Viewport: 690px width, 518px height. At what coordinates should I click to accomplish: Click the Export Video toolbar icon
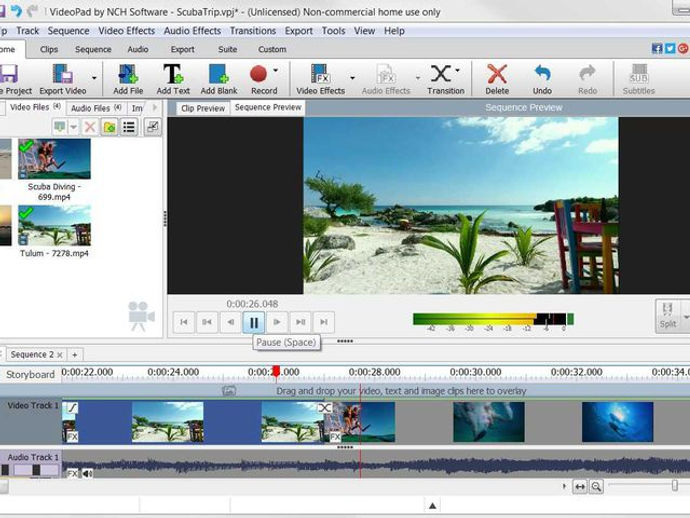click(x=62, y=74)
